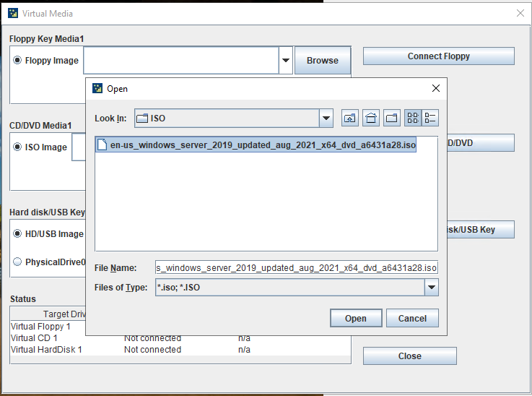
Task: Click the Virtual Media window title icon
Action: tap(13, 13)
